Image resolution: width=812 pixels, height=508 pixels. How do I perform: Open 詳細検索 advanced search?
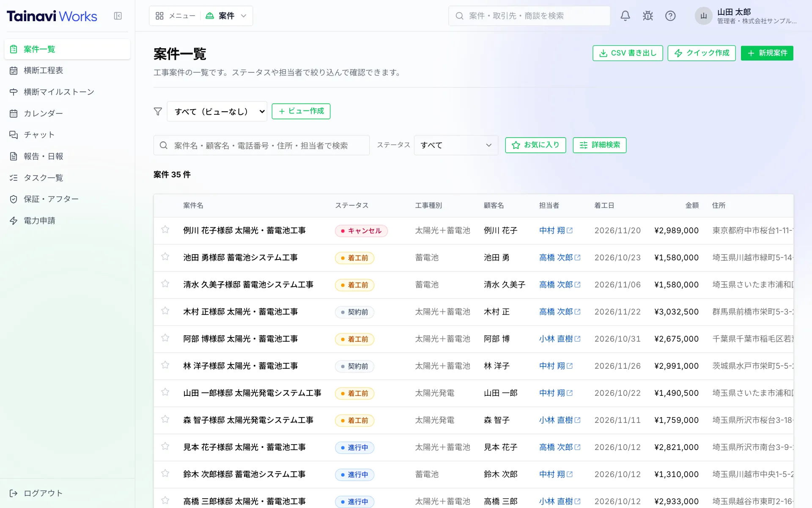click(600, 145)
